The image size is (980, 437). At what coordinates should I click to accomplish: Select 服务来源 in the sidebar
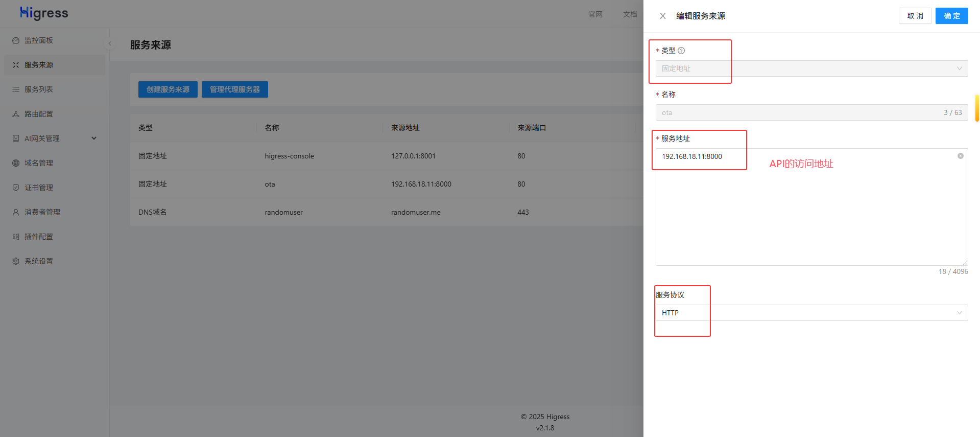pos(55,65)
